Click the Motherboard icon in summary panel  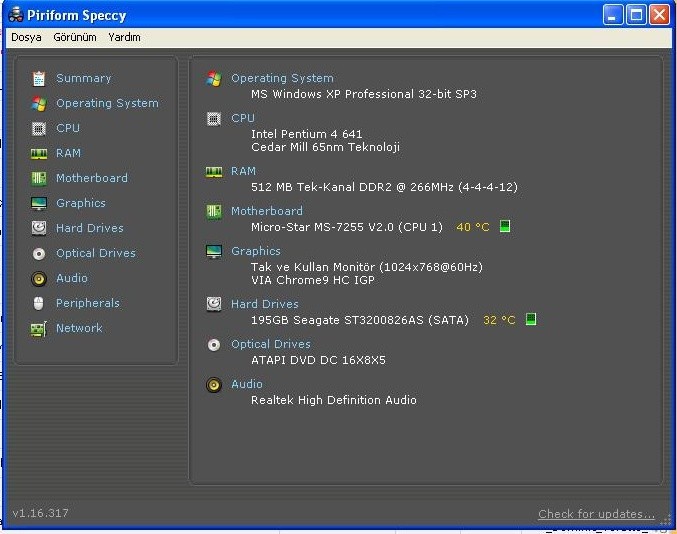pyautogui.click(x=214, y=212)
